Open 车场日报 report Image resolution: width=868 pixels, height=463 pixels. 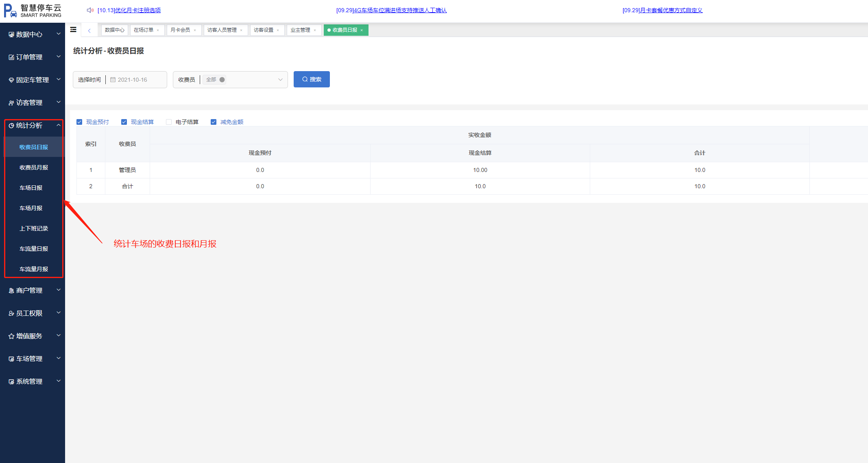point(31,188)
